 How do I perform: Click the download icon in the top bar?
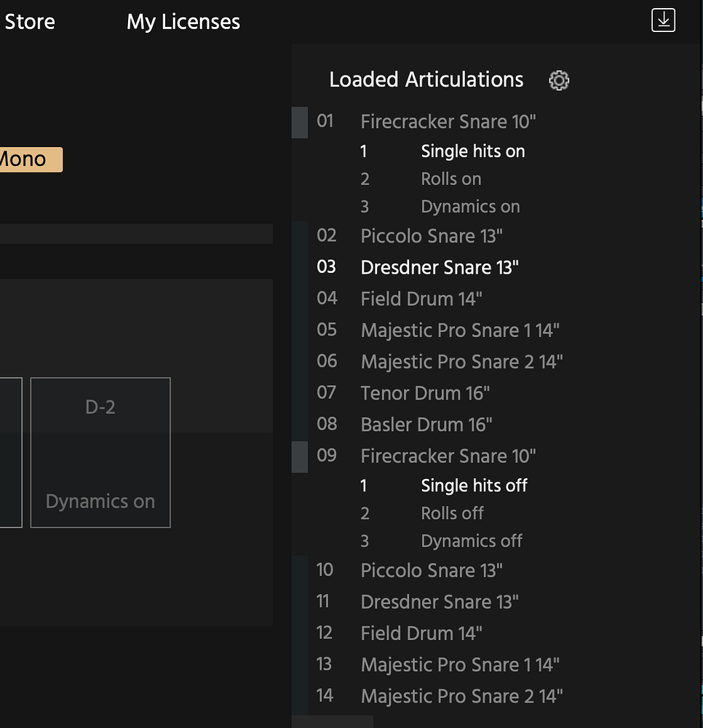point(662,21)
